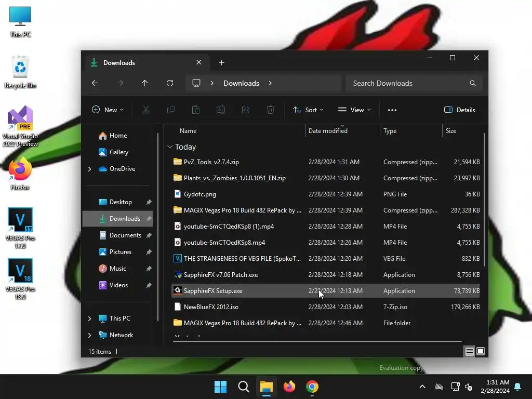
Task: Open the Sort dropdown
Action: (308, 110)
